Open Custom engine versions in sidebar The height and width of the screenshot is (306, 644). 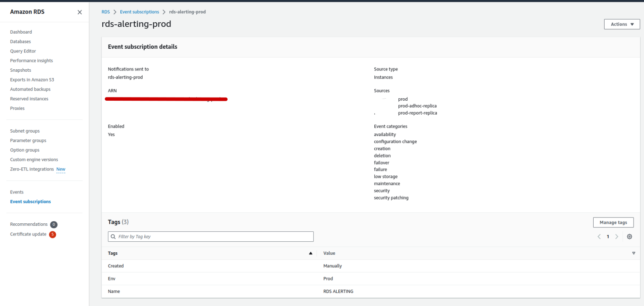tap(34, 160)
